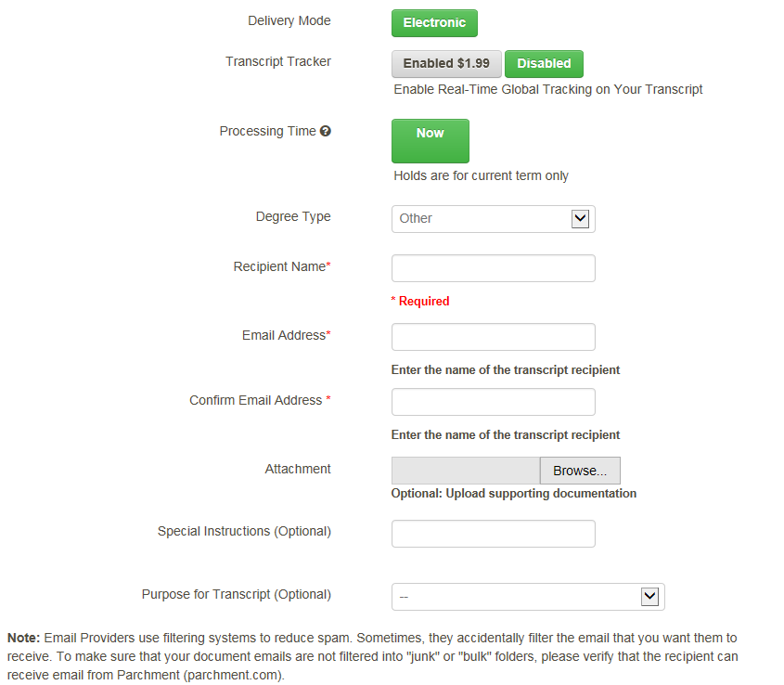Click the "Confirm Email Address" label text
Image resolution: width=784 pixels, height=685 pixels.
point(256,400)
